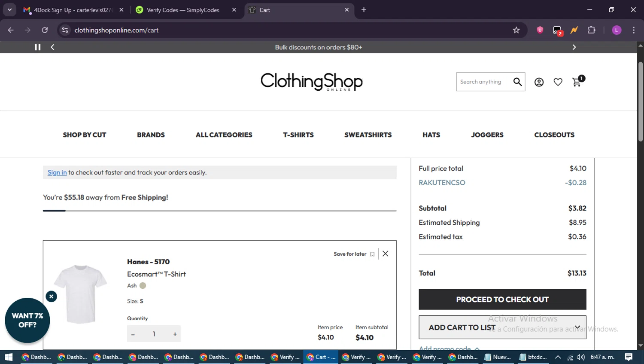Screen dimensions: 644x364
Task: Go back to previous page
Action: [11, 30]
